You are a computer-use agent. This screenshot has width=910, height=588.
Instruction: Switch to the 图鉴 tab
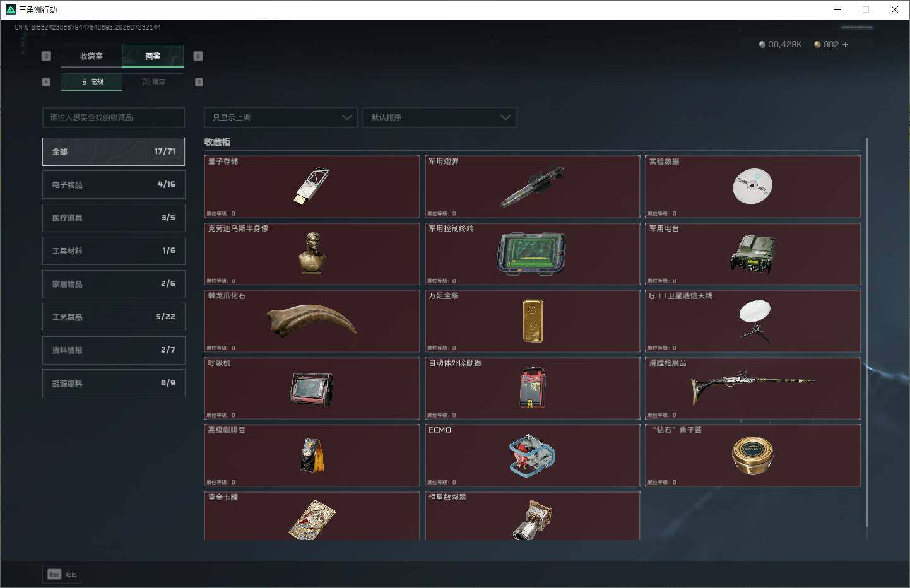153,56
